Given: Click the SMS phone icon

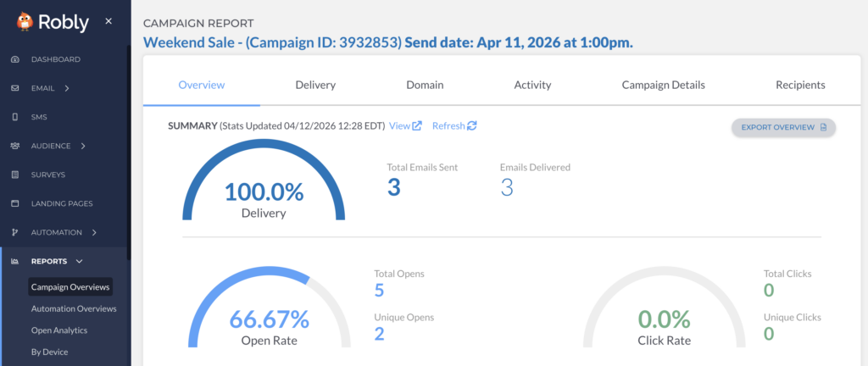Looking at the screenshot, I should tap(15, 117).
